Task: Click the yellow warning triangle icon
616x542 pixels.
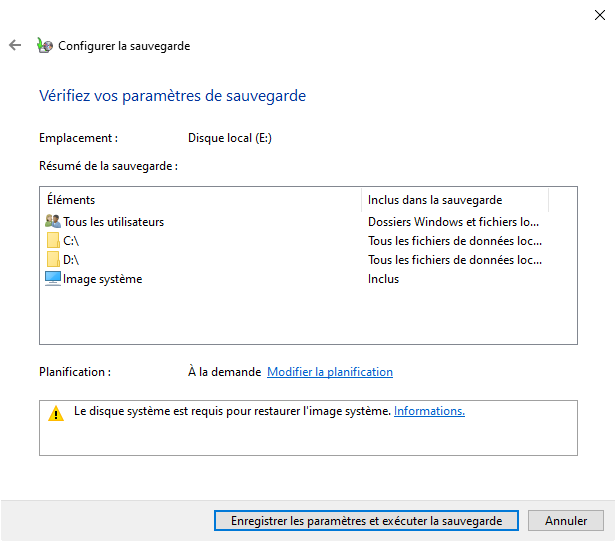Action: pos(56,413)
